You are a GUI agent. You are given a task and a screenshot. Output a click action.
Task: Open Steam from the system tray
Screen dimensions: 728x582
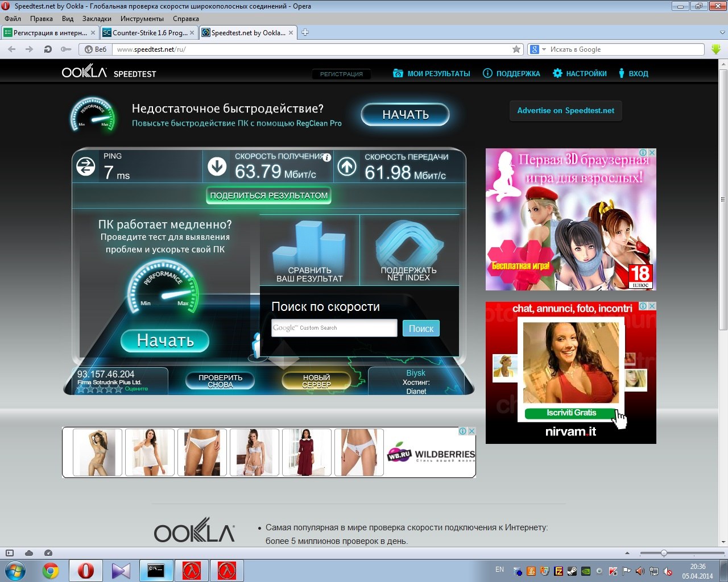[x=572, y=571]
